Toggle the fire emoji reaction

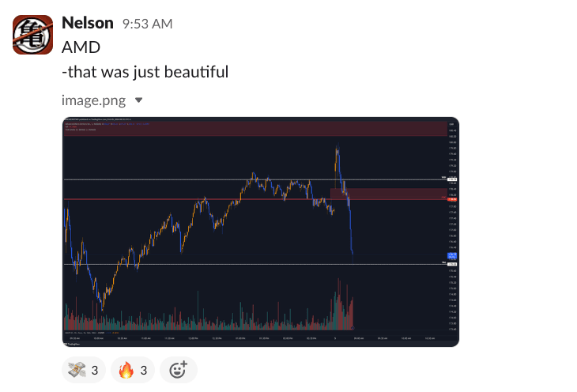[133, 369]
